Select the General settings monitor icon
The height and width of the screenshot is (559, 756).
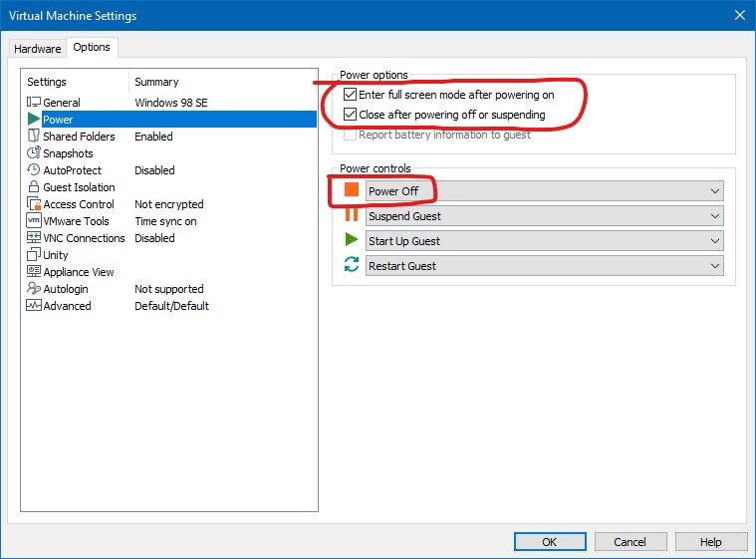pyautogui.click(x=33, y=102)
